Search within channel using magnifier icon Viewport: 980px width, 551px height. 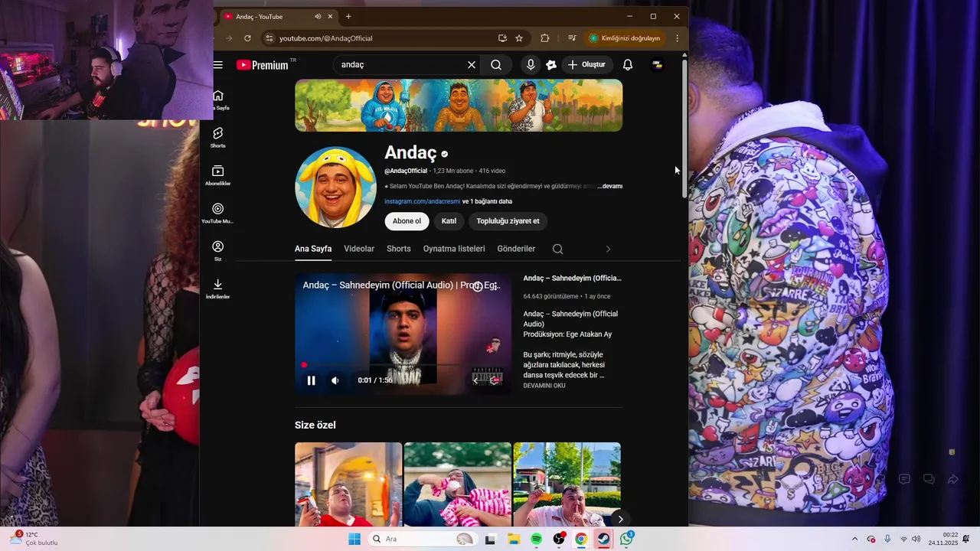(x=557, y=249)
